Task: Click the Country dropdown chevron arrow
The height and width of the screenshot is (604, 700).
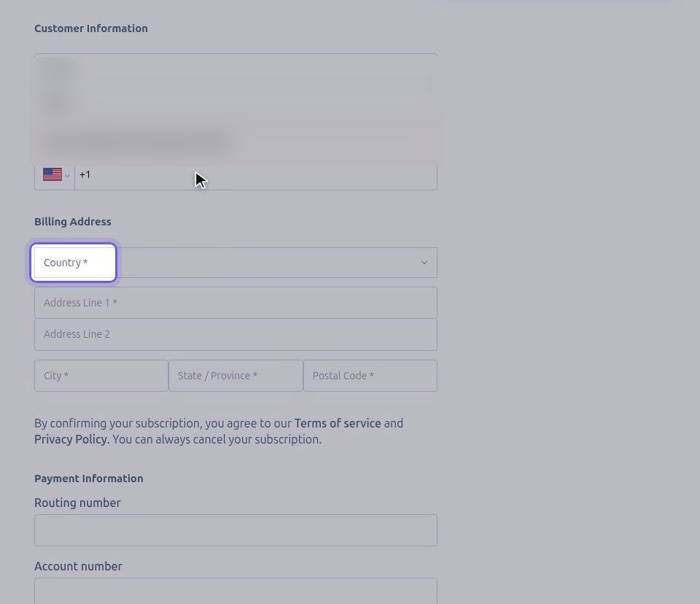Action: 424,263
